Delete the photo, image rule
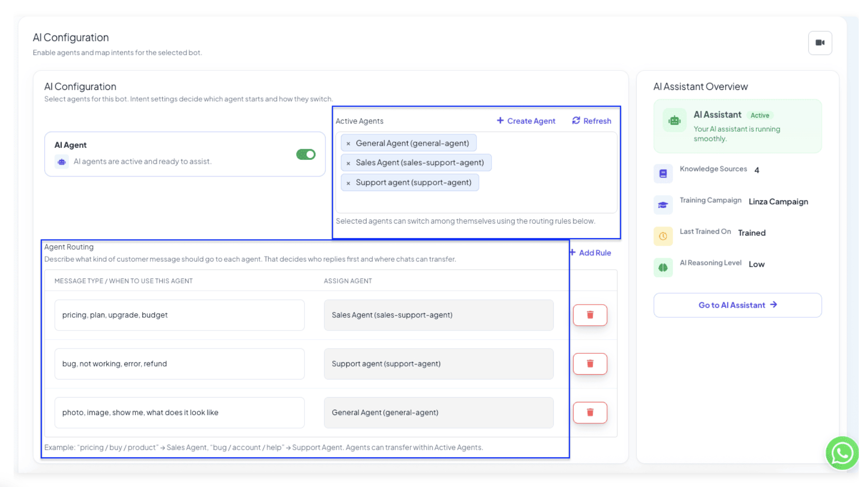 point(590,412)
